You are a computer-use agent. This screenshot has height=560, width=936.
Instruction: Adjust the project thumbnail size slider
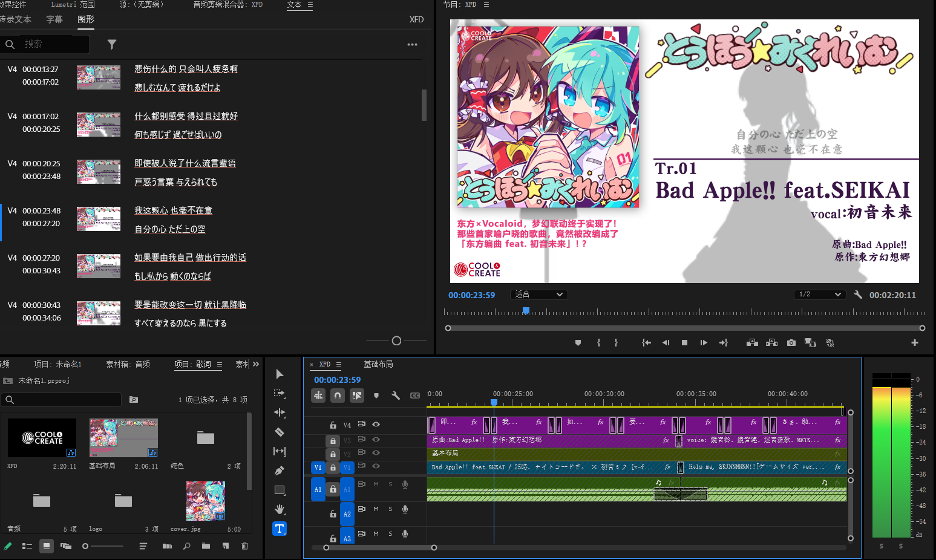(85, 546)
